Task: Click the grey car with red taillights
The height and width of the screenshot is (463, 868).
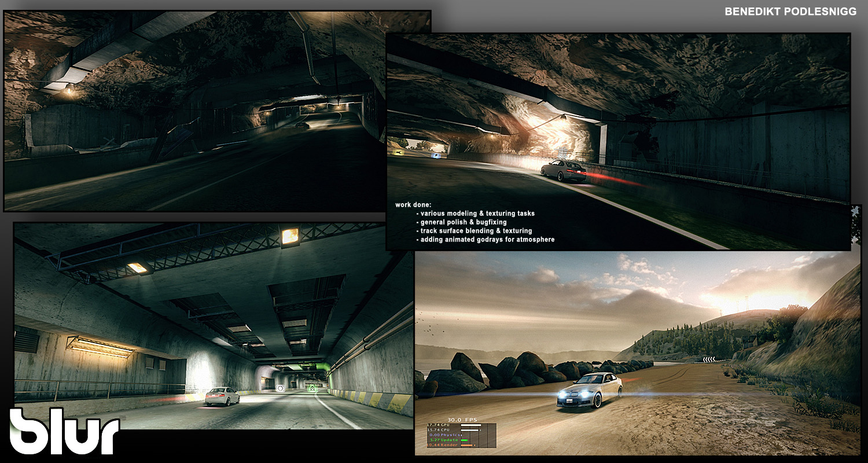Action: click(x=563, y=171)
